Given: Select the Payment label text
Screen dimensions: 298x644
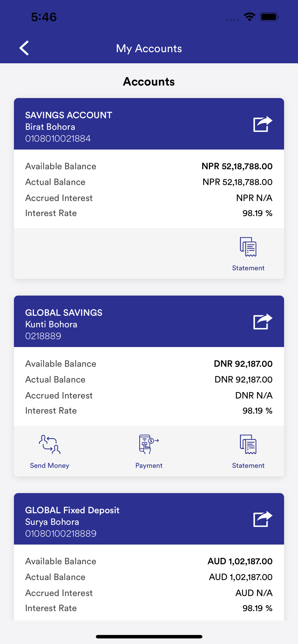Looking at the screenshot, I should (x=149, y=465).
